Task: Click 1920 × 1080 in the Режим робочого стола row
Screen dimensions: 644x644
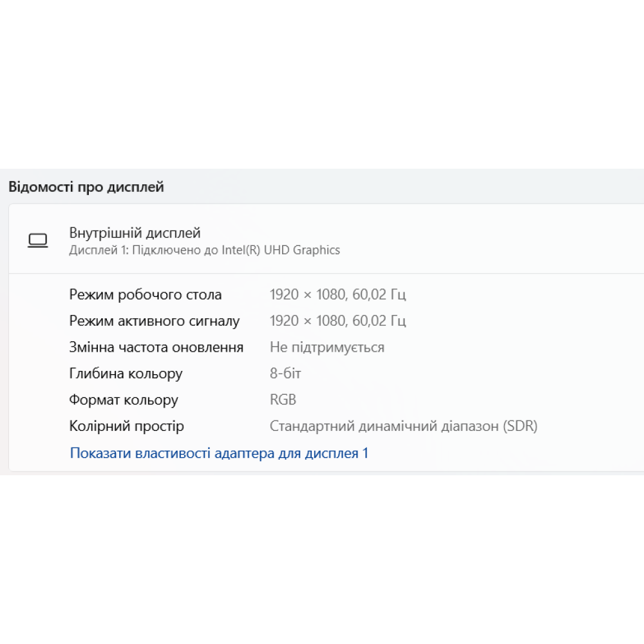Action: click(307, 295)
